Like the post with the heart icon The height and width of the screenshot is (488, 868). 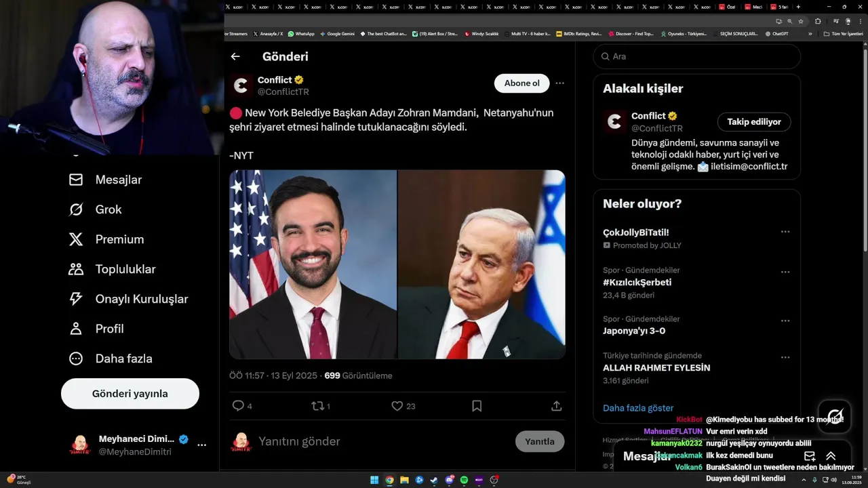397,406
